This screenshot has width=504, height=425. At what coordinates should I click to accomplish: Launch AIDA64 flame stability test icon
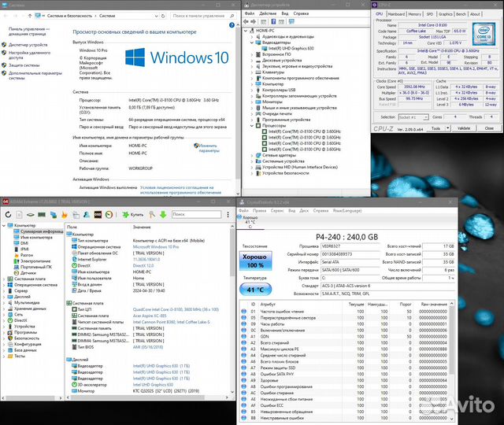(65, 214)
